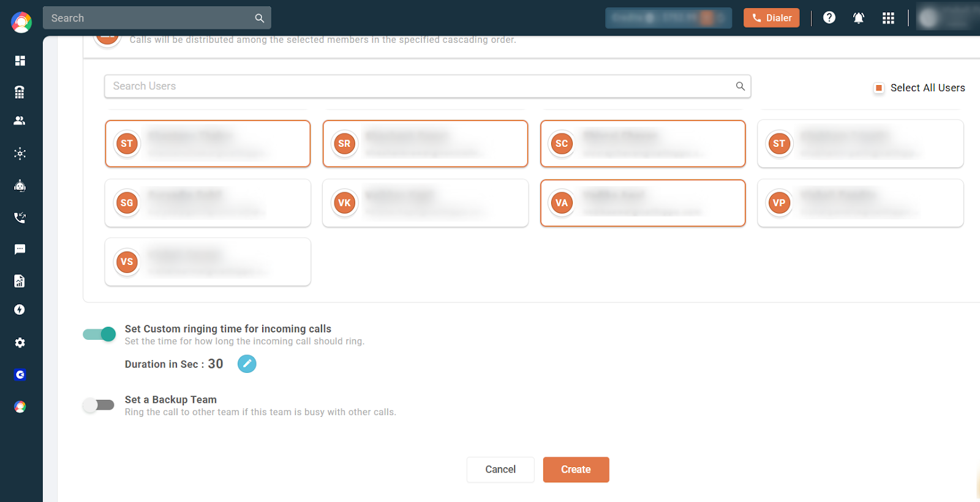Click the Cancel button
Image resolution: width=980 pixels, height=502 pixels.
point(500,470)
